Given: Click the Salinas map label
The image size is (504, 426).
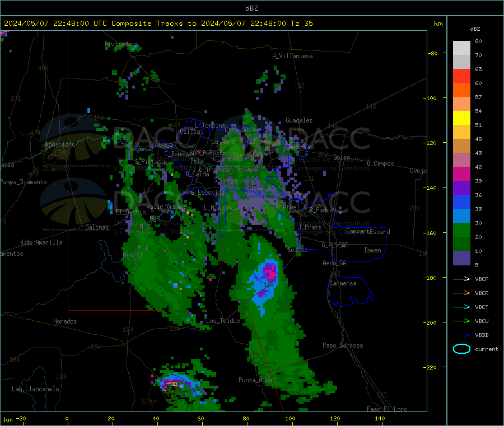Looking at the screenshot, I should (97, 227).
